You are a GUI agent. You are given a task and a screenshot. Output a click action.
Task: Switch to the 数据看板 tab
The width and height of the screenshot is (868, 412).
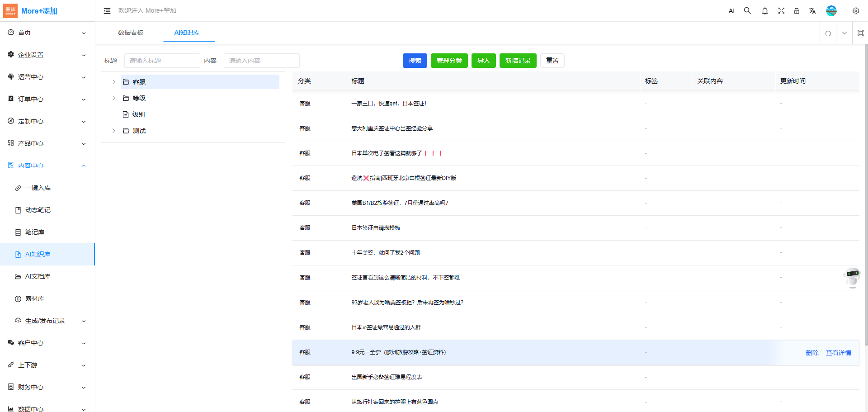tap(131, 33)
